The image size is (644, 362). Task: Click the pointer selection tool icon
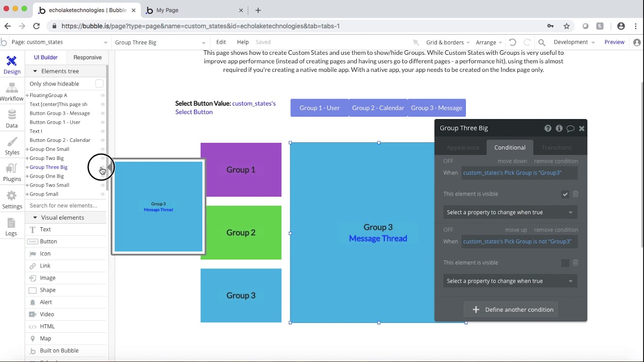click(416, 43)
